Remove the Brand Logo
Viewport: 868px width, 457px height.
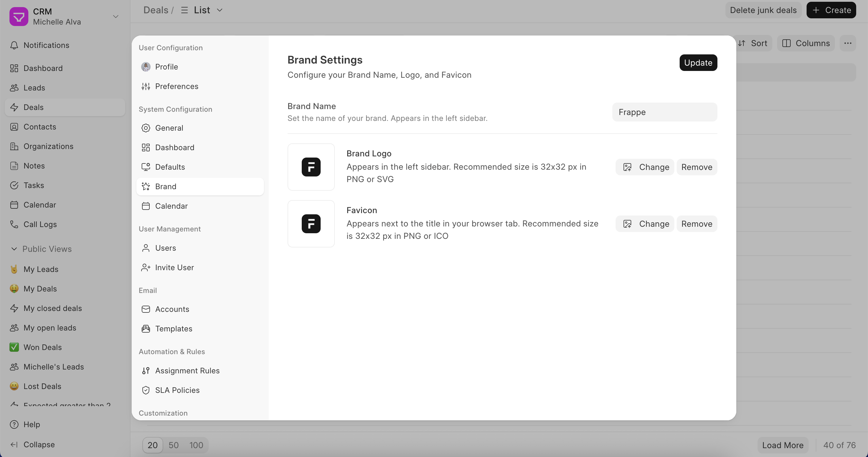pyautogui.click(x=696, y=167)
